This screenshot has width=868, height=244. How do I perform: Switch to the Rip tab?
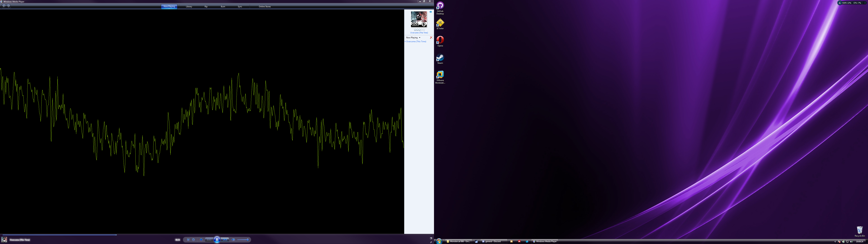click(x=206, y=6)
